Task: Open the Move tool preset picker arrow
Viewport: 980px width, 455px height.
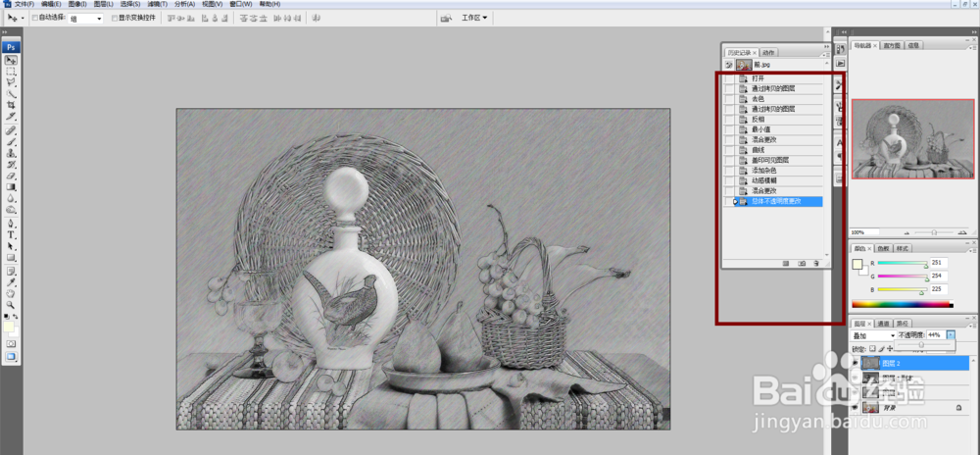Action: tap(23, 18)
